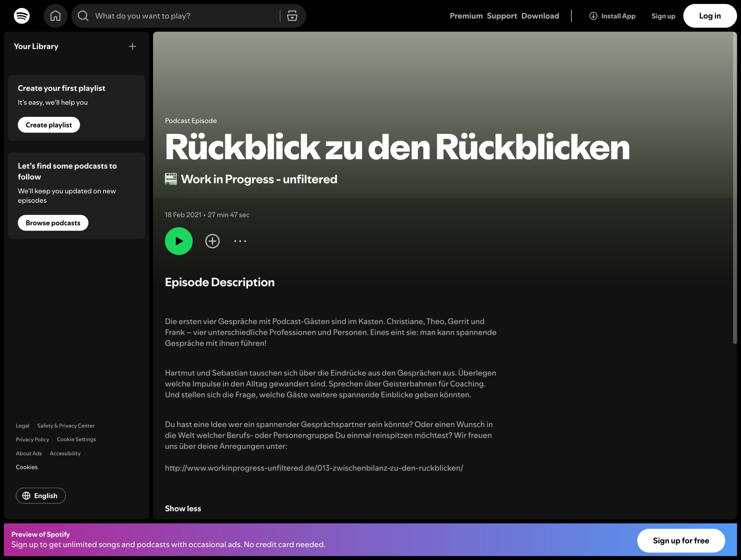Open the three-dot more options menu
Screen dimensions: 741x560
240,241
